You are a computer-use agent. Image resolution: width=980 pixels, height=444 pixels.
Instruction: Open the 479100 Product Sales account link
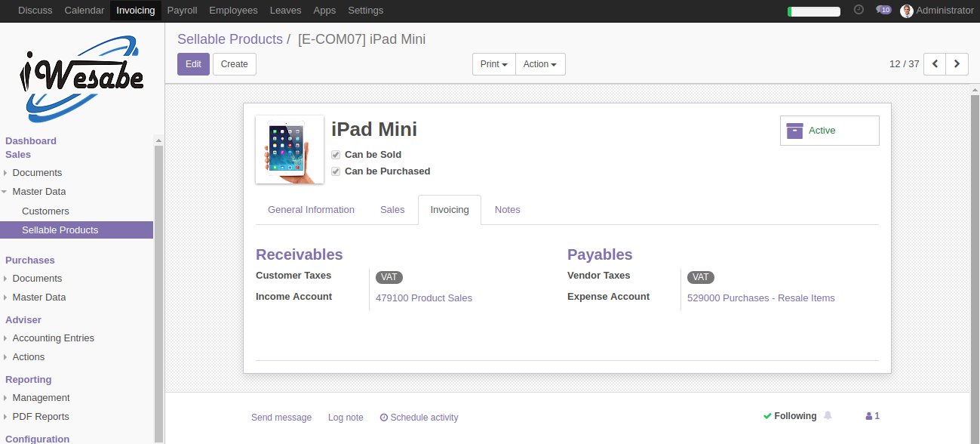(x=424, y=298)
